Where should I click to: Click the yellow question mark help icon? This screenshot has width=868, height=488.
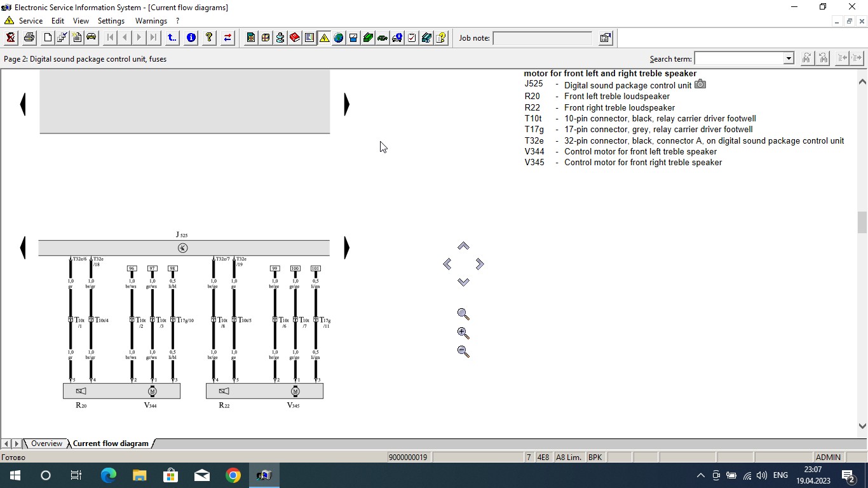tap(209, 38)
